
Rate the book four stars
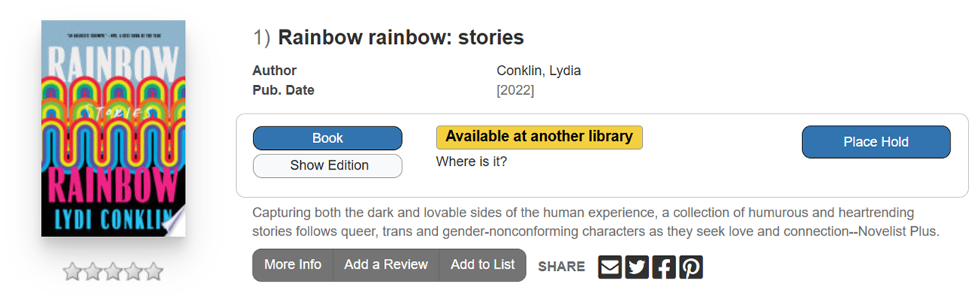point(133,271)
